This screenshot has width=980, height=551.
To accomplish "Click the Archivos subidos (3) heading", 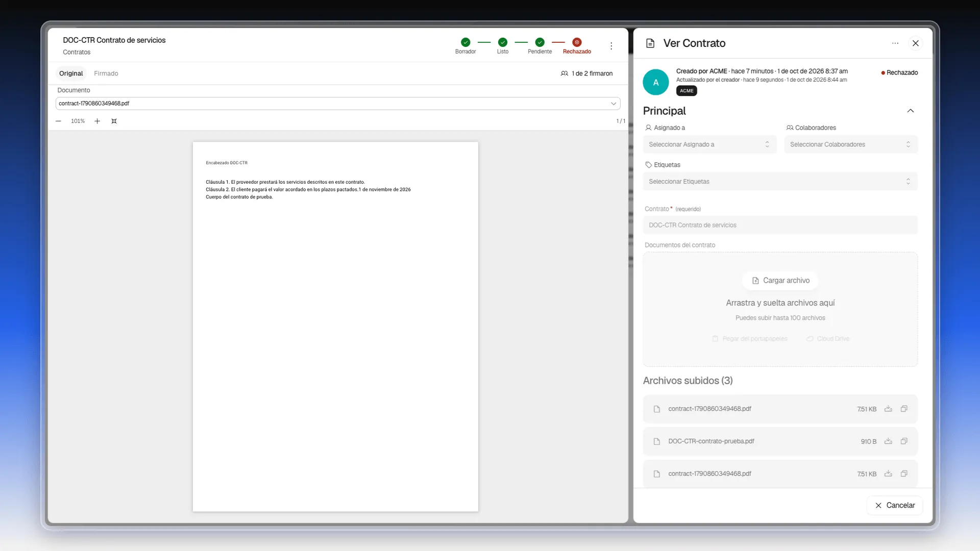I will [688, 381].
